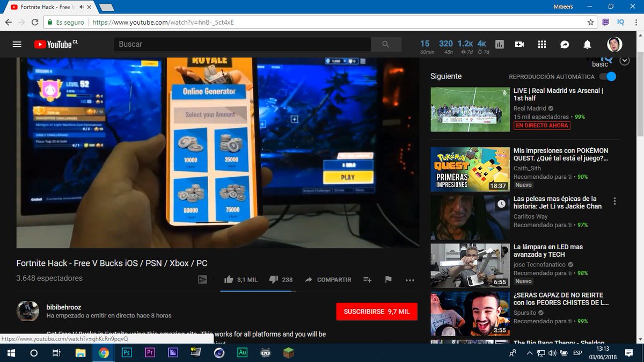Image resolution: width=644 pixels, height=362 pixels.
Task: Click the add-to-playlist icon
Action: (368, 279)
